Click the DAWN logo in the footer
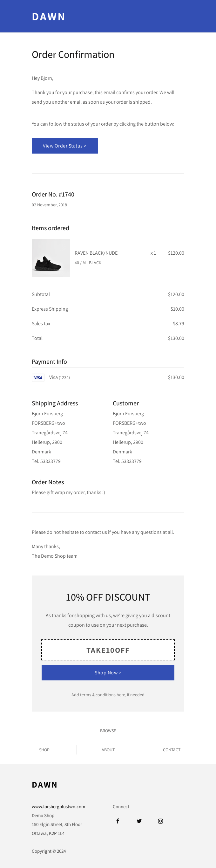This screenshot has width=216, height=868. click(x=44, y=784)
